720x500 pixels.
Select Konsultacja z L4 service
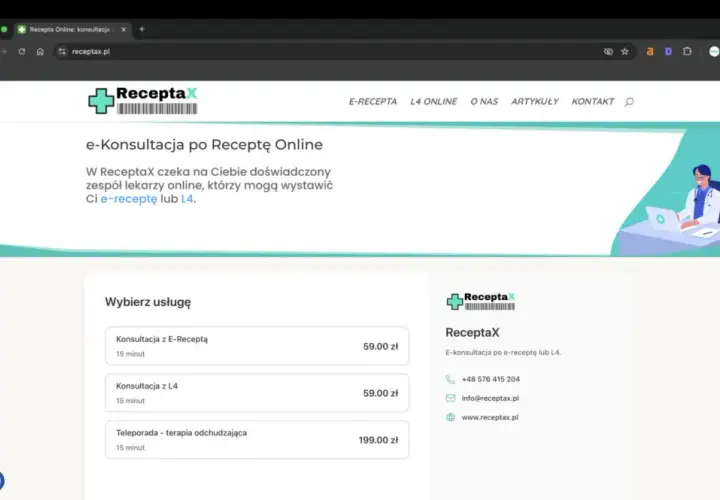257,393
